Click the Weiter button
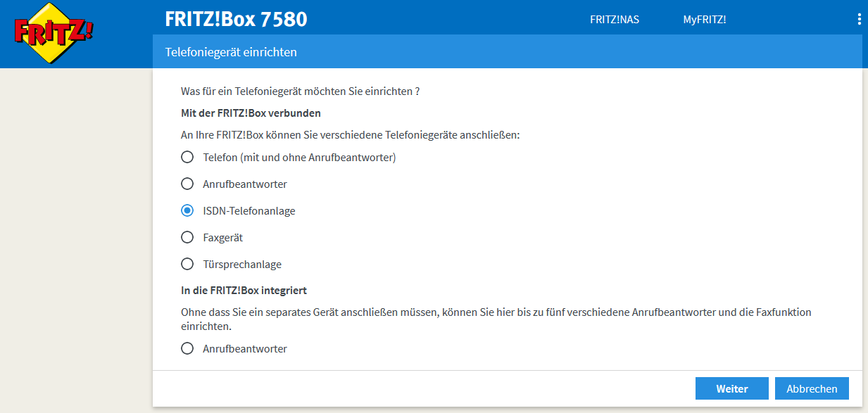Image resolution: width=868 pixels, height=413 pixels. pyautogui.click(x=732, y=388)
